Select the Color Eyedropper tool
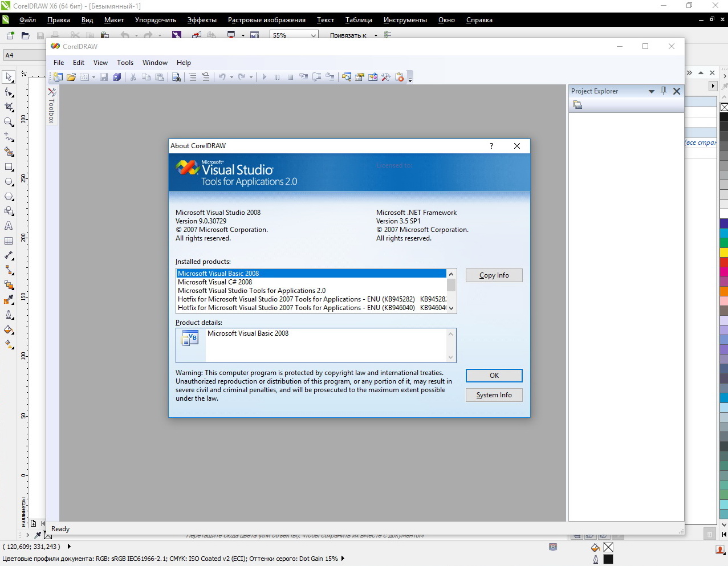Viewport: 728px width, 566px height. pyautogui.click(x=9, y=300)
